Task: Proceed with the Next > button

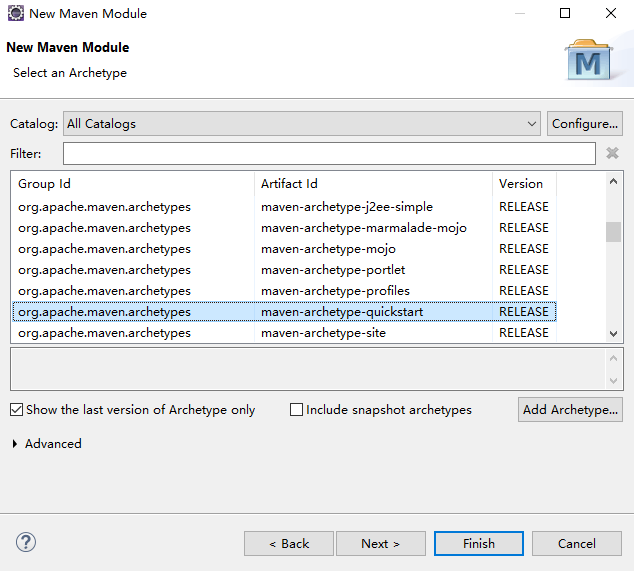Action: click(380, 544)
